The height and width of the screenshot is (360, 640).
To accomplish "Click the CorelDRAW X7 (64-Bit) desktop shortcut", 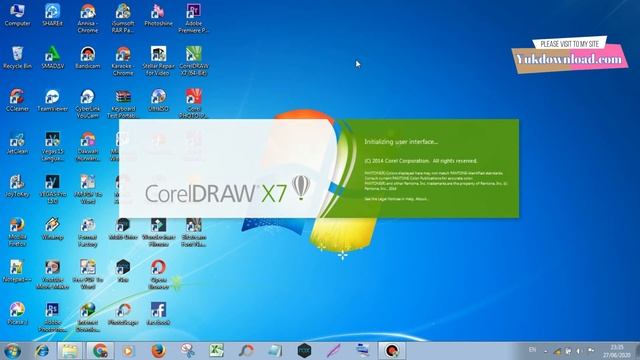I will pos(194,61).
